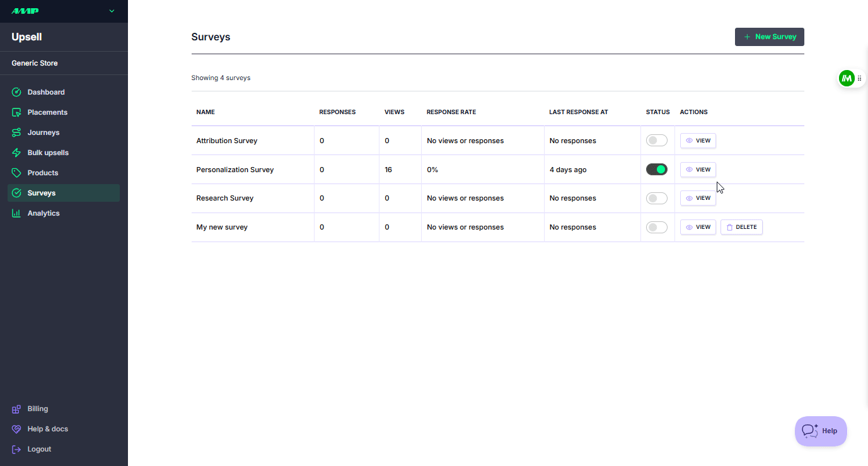Enable the Research Survey status toggle
868x466 pixels.
click(657, 198)
